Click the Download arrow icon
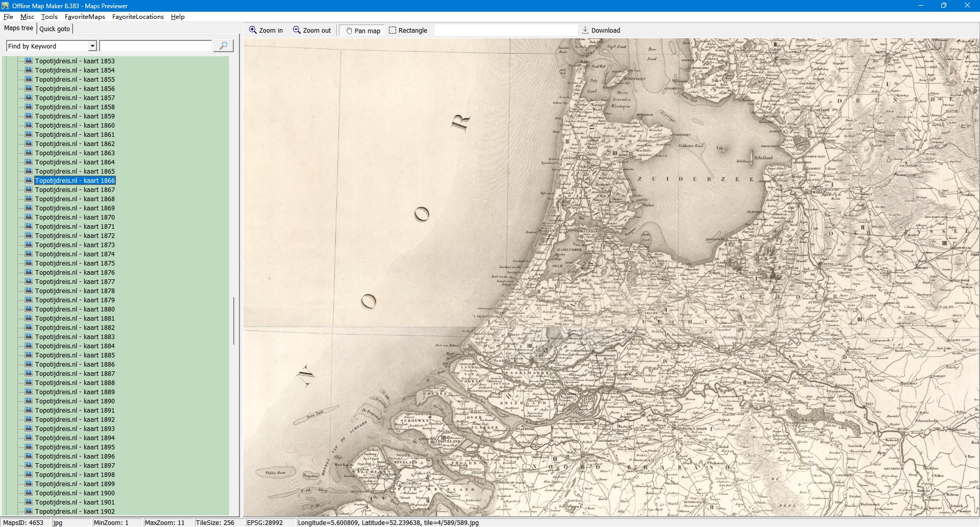 (x=585, y=30)
